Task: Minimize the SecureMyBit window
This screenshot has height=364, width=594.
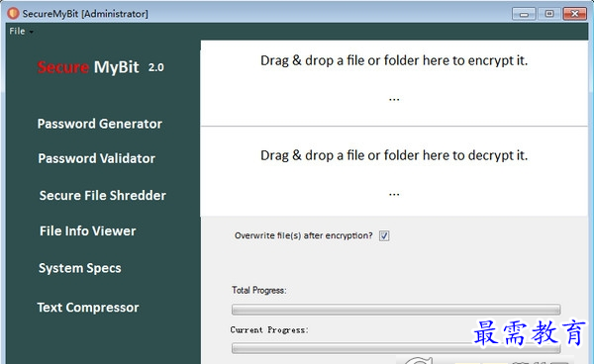Action: [524, 14]
